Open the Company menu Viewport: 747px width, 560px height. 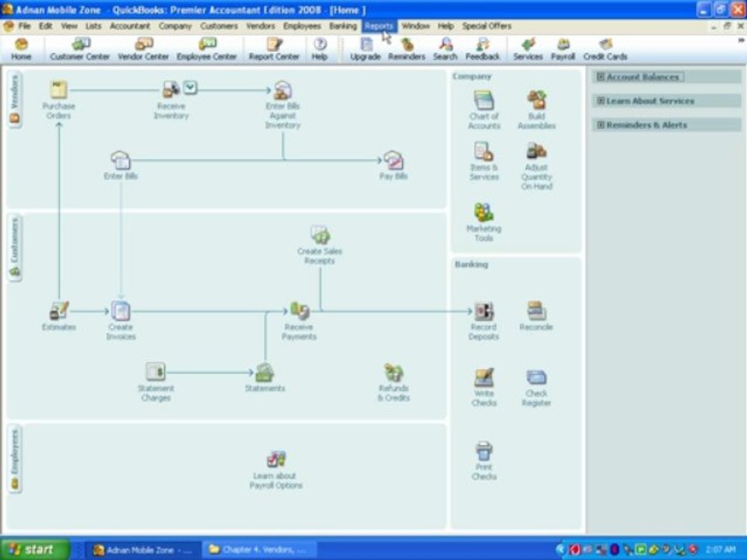[x=175, y=26]
